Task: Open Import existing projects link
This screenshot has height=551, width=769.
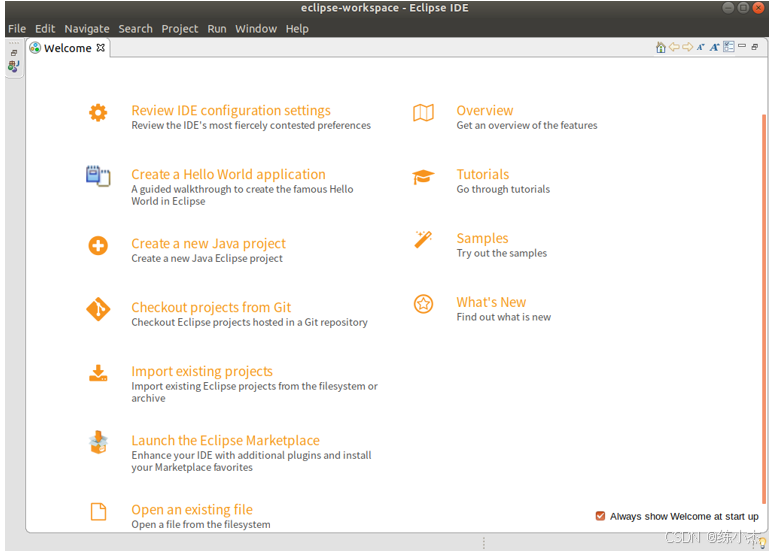Action: click(202, 371)
